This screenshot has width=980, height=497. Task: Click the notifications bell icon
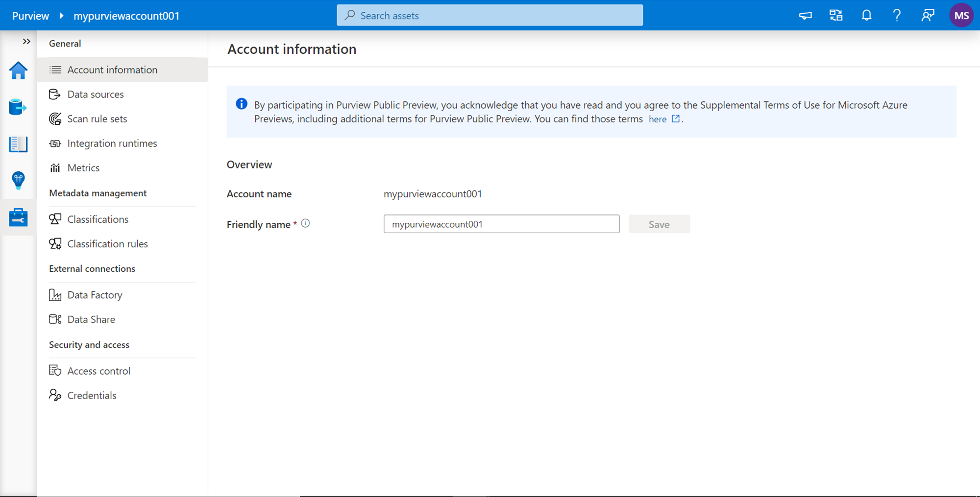click(866, 16)
